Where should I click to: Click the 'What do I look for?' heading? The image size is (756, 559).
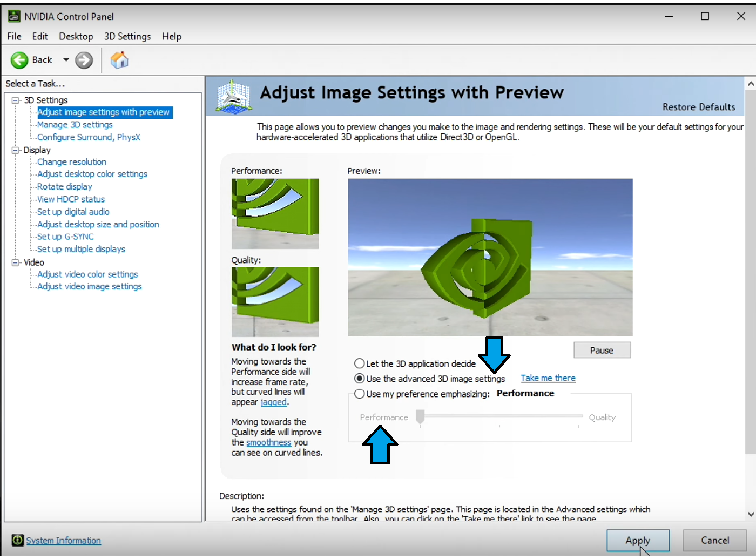[x=274, y=347]
